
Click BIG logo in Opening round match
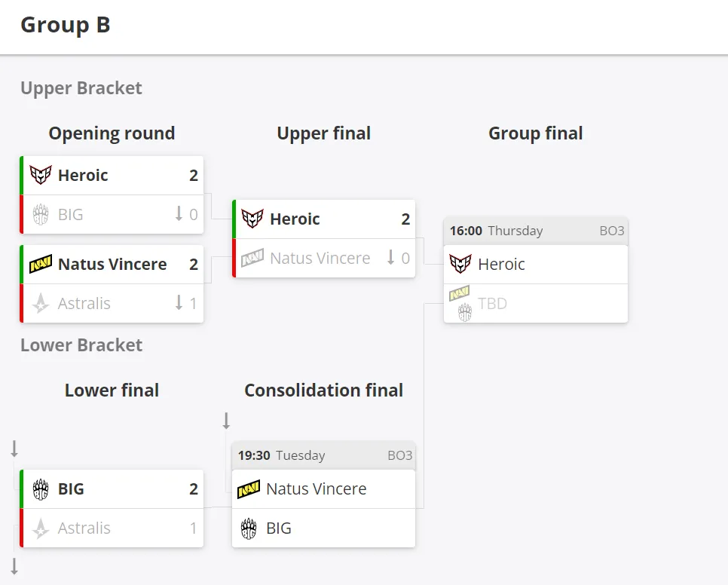[41, 215]
